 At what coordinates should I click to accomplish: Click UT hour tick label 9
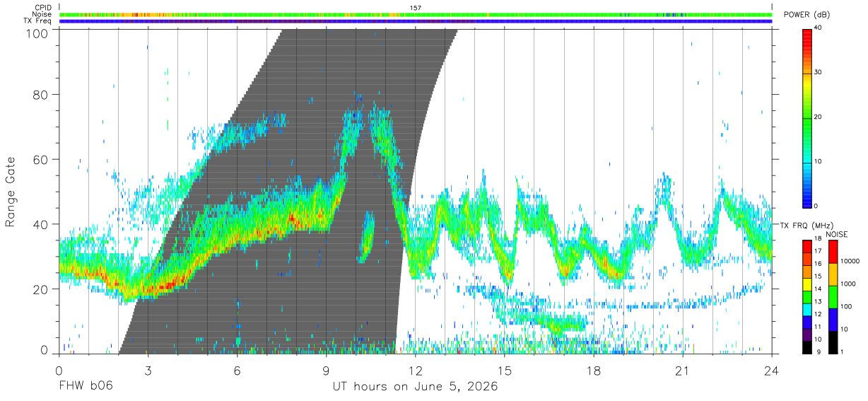[326, 370]
